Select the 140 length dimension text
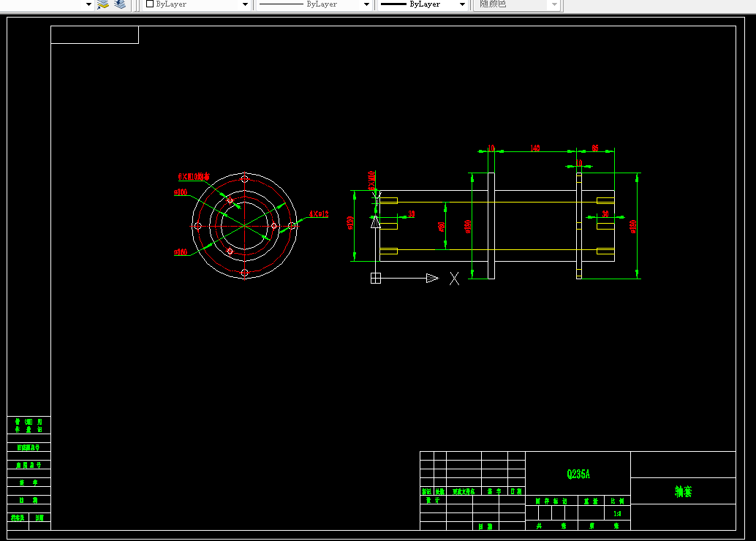Viewport: 756px width, 541px height. (x=535, y=148)
